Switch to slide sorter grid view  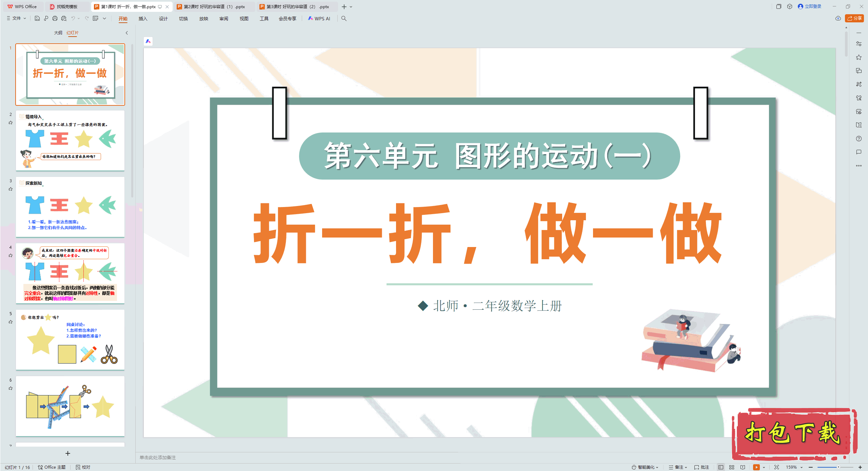coord(732,467)
